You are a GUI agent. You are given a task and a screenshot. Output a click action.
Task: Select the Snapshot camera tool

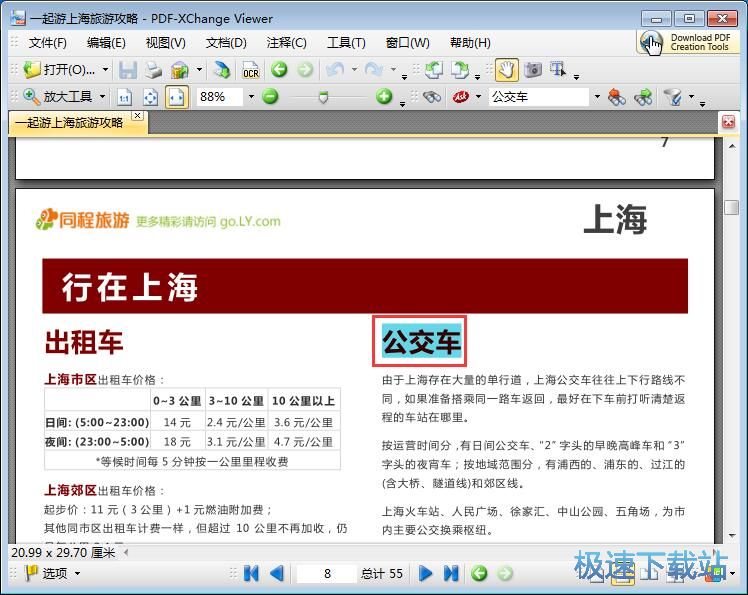tap(533, 70)
